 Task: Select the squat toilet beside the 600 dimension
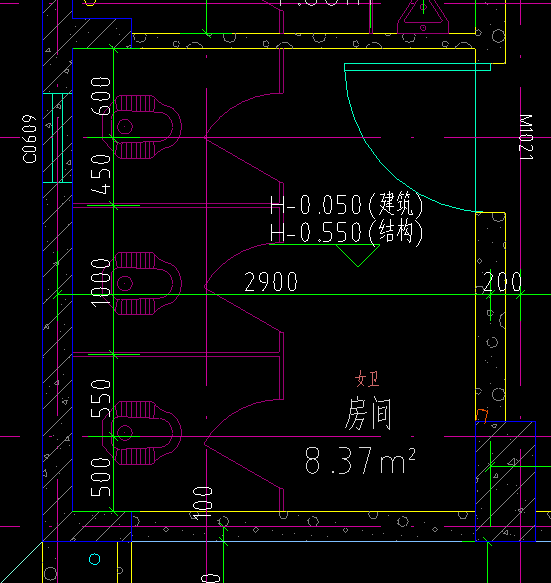pyautogui.click(x=142, y=127)
